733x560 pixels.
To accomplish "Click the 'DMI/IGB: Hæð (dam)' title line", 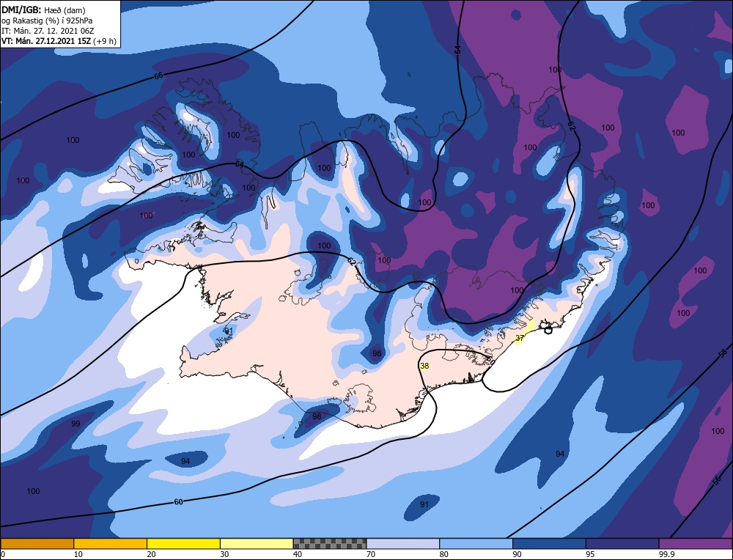I will point(43,10).
